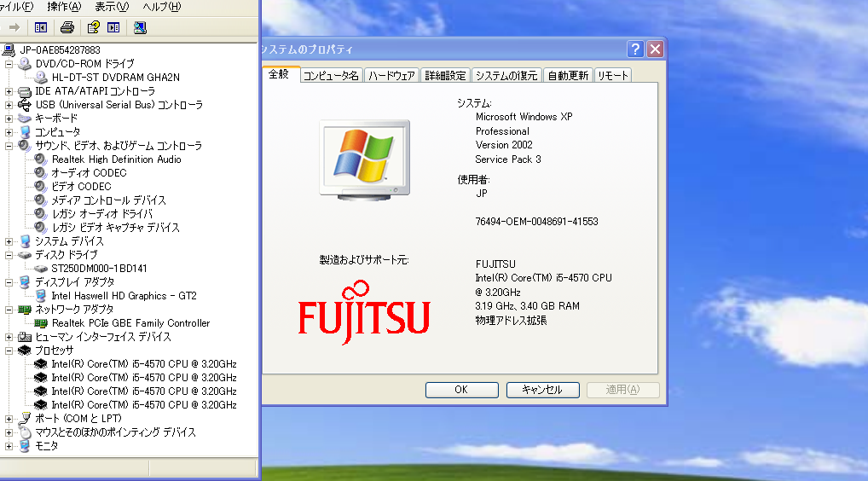
Task: Select メディア コントロール デバイス row
Action: pyautogui.click(x=108, y=200)
